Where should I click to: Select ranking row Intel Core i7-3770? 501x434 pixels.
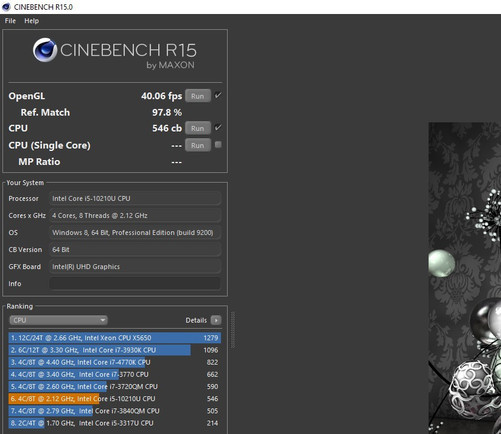115,374
